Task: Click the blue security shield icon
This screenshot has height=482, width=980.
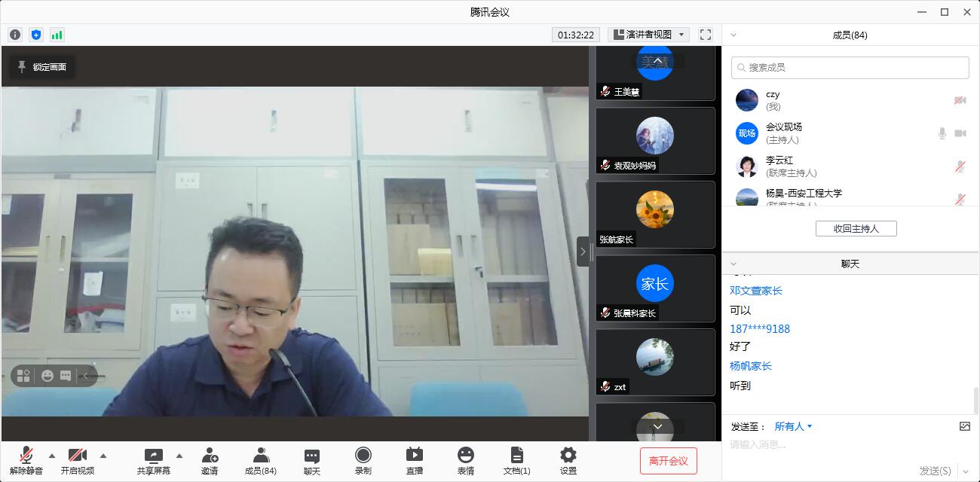Action: (x=36, y=35)
